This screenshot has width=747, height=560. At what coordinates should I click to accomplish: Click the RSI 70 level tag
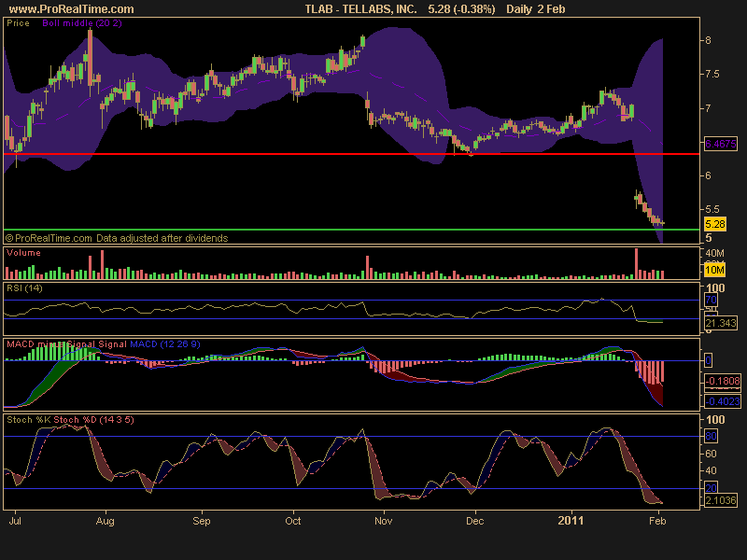click(711, 300)
